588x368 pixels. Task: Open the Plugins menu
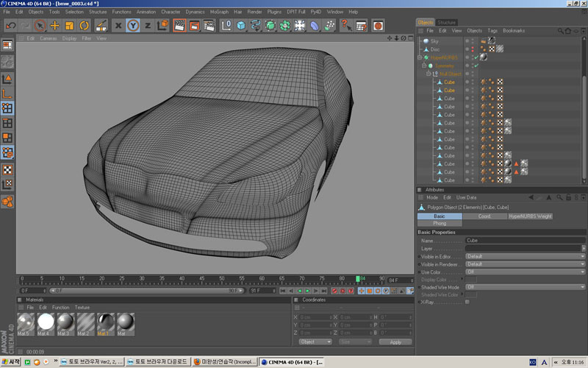click(274, 12)
